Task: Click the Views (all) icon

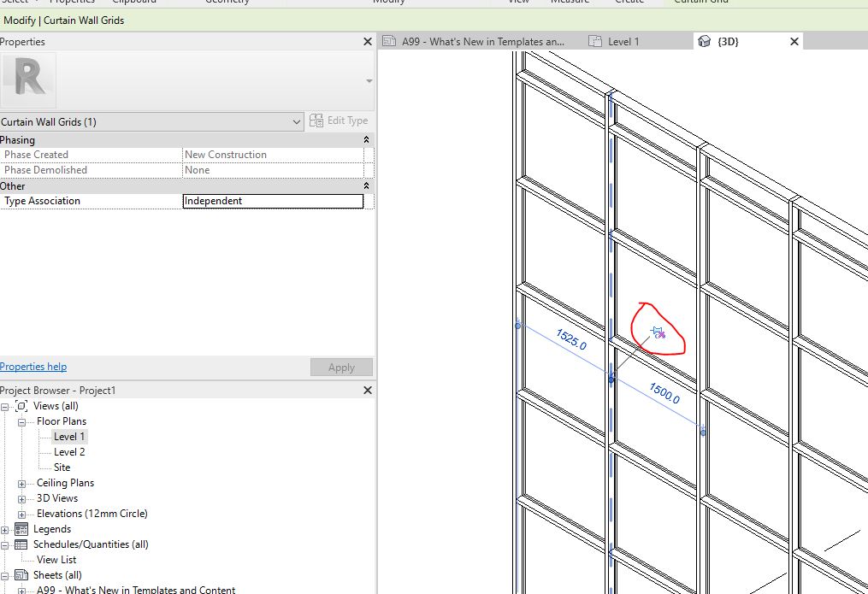Action: (21, 406)
